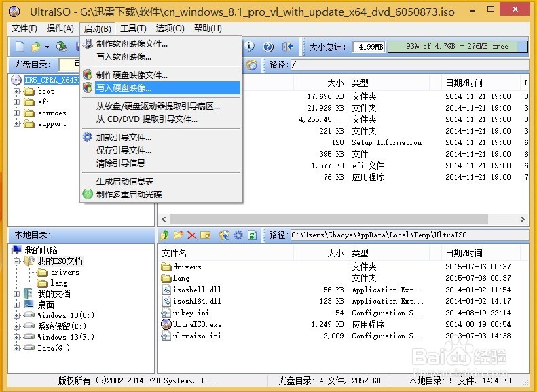Click the local new folder icon
The width and height of the screenshot is (537, 392).
click(179, 235)
